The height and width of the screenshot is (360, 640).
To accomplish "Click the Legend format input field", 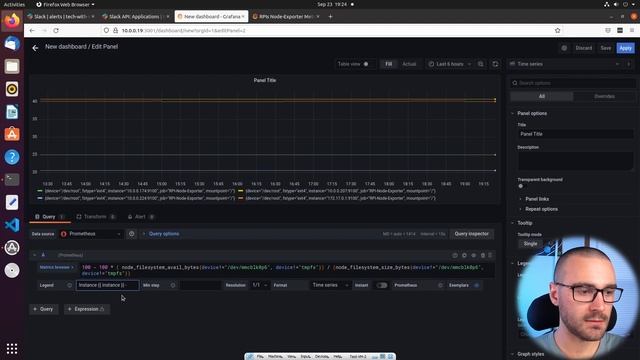I will pyautogui.click(x=108, y=285).
